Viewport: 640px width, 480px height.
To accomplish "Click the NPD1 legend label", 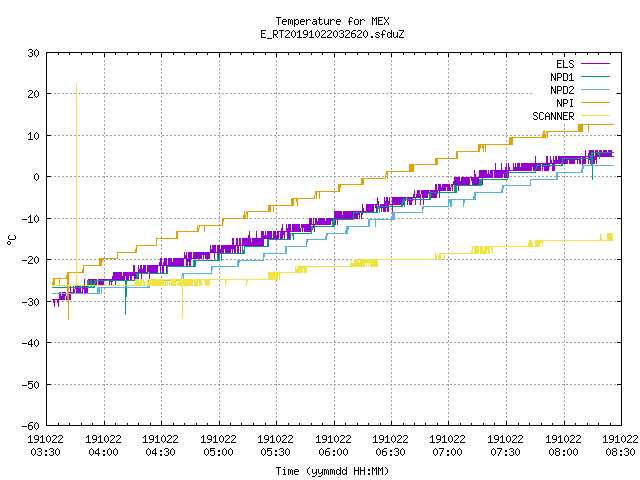I will (x=562, y=77).
